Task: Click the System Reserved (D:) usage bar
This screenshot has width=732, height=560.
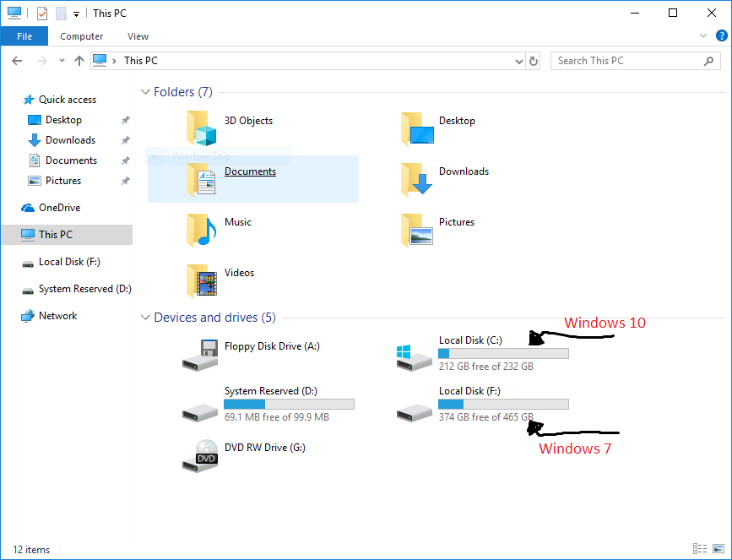Action: [289, 404]
